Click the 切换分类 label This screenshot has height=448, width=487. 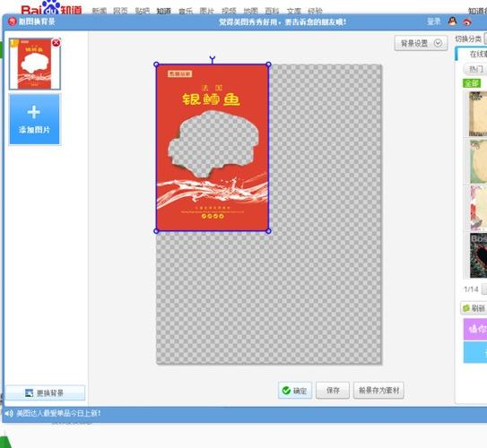(468, 39)
